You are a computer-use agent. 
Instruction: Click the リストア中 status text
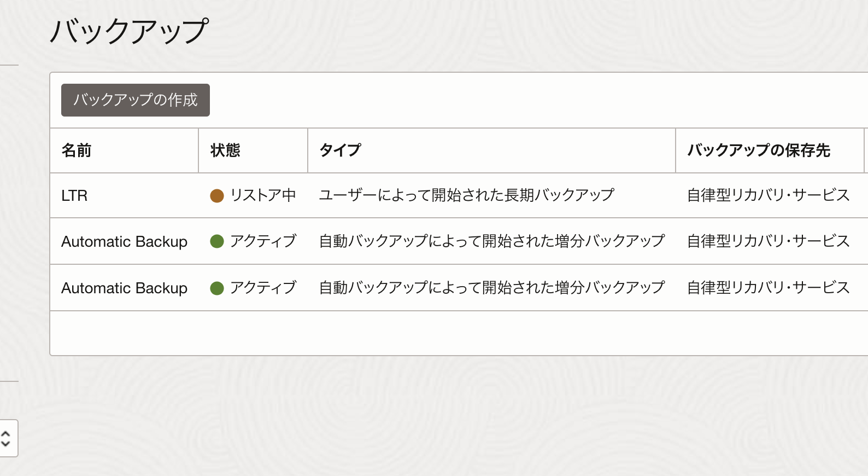[263, 195]
